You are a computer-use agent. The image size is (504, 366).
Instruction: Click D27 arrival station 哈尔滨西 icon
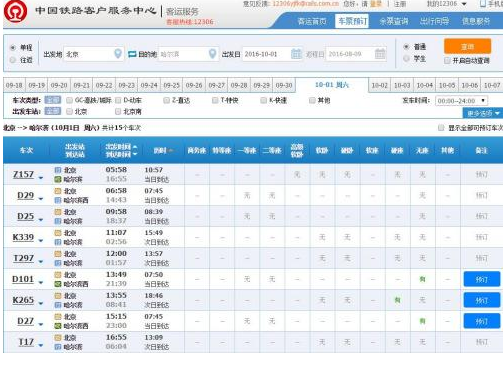tap(58, 326)
